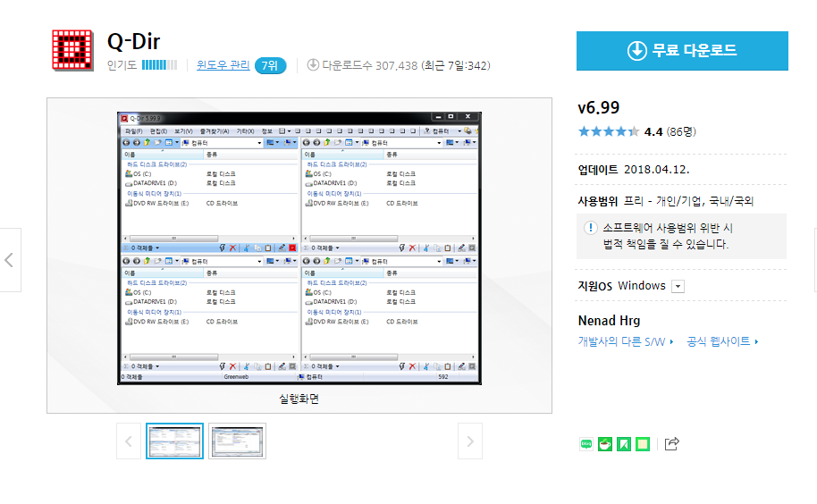
Task: Click the red Q-Dir application logo
Action: pos(72,50)
